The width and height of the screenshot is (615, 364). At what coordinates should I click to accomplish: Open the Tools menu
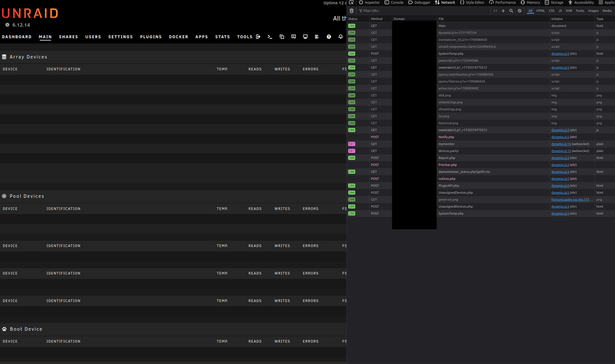245,37
